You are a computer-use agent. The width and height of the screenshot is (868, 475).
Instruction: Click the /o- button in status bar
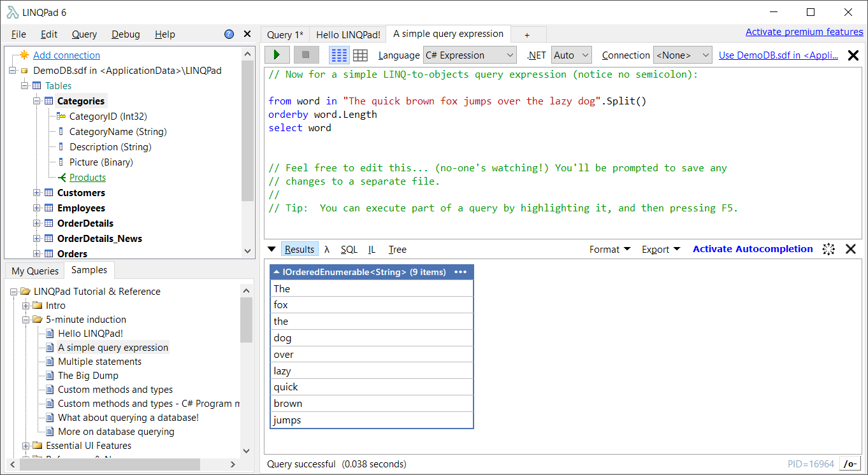pyautogui.click(x=850, y=464)
